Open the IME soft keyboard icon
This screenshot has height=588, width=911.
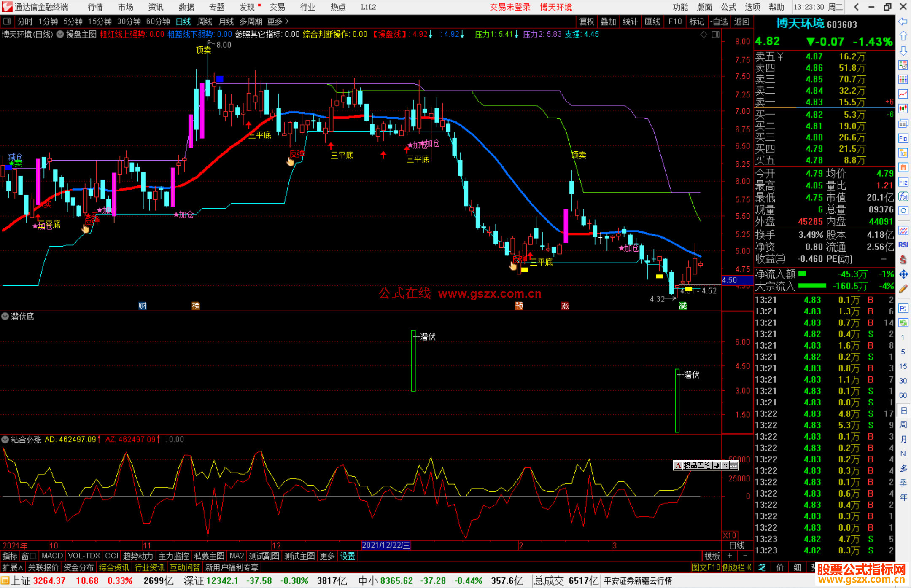click(x=734, y=465)
